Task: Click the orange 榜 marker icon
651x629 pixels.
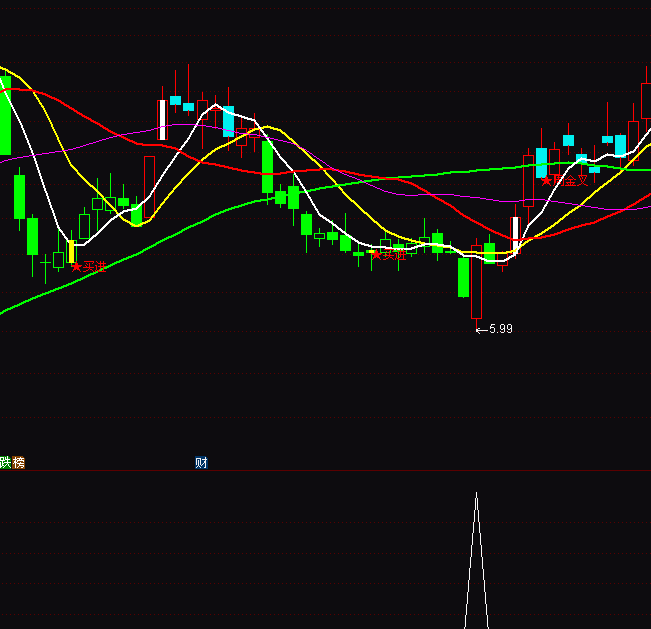Action: tap(19, 463)
